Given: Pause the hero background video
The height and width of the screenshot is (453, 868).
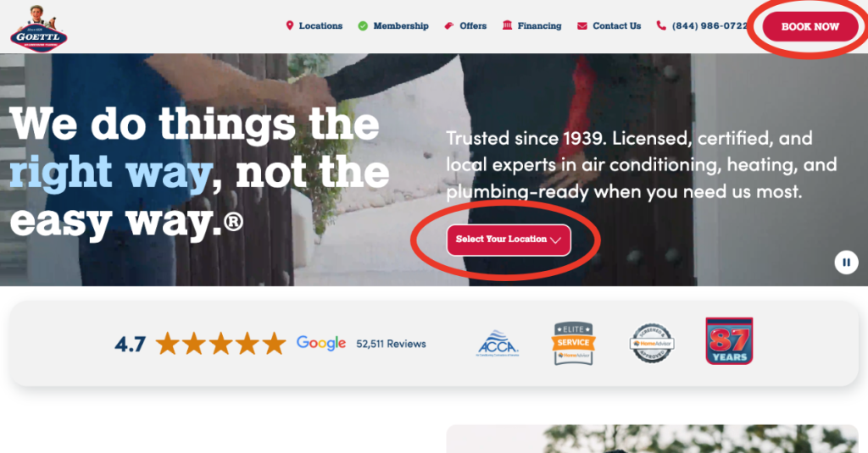Looking at the screenshot, I should click(x=846, y=262).
